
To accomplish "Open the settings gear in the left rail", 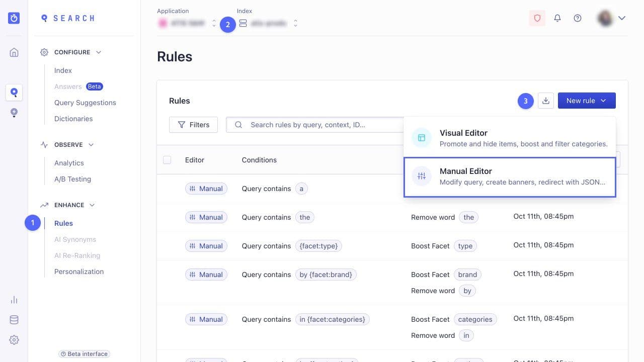I will click(14, 340).
